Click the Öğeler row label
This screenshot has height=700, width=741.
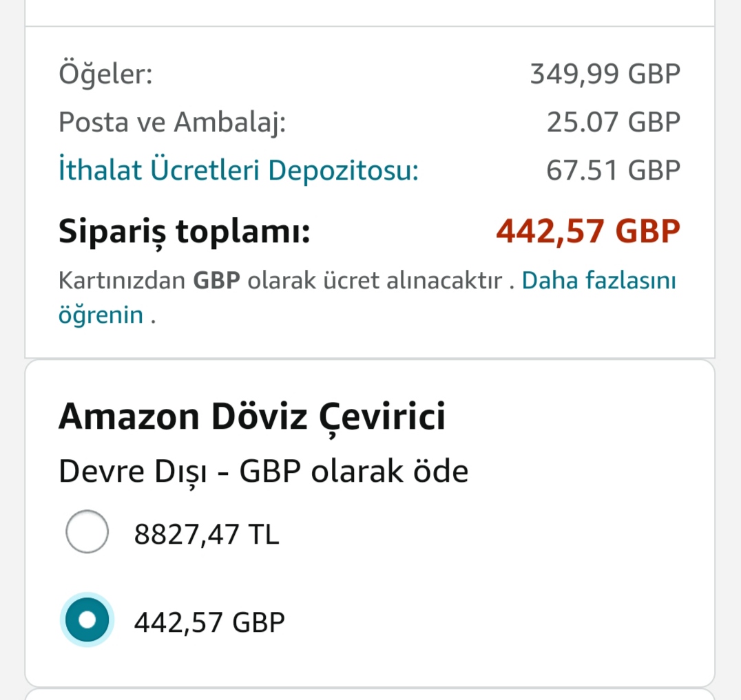(105, 74)
